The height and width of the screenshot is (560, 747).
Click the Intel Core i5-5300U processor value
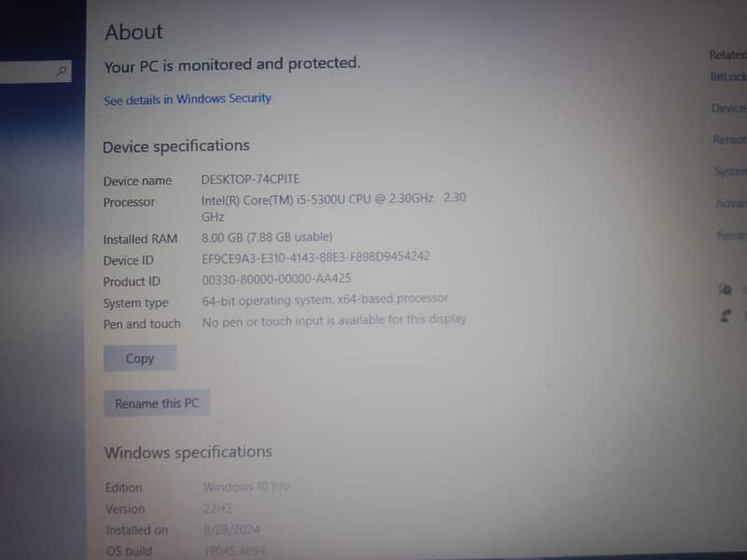(317, 200)
